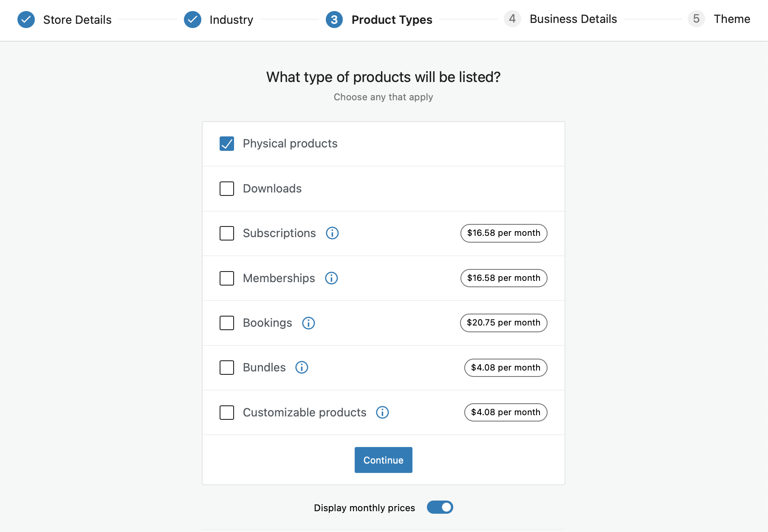Click the Store Details checkmark icon

point(26,20)
